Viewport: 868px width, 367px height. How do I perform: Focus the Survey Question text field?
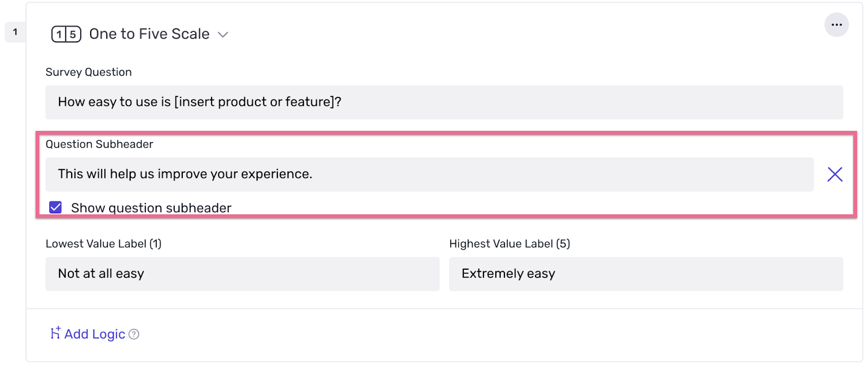[444, 102]
